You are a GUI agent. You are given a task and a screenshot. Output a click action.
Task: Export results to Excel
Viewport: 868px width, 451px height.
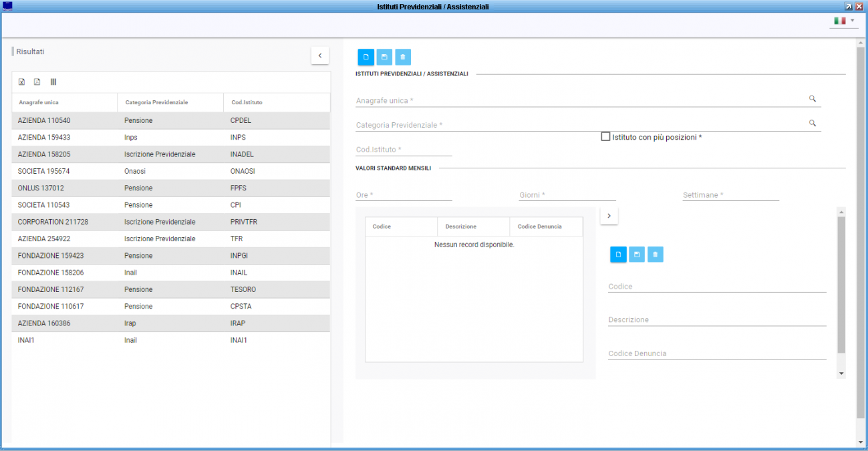point(21,82)
